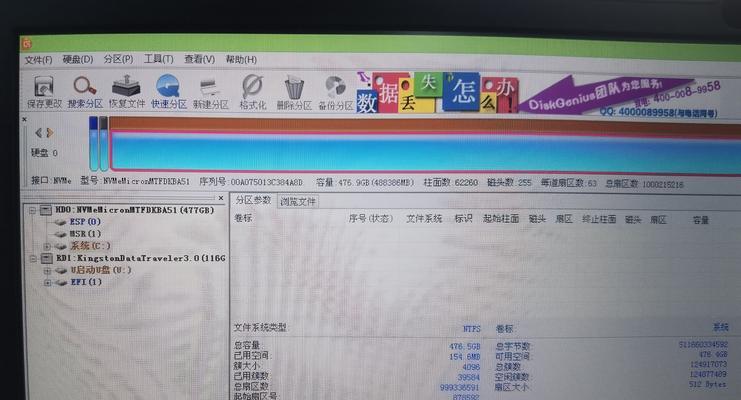Screen dimensions: 741x400
Task: Click the DiskGenius app icon in title bar
Action: [27, 43]
